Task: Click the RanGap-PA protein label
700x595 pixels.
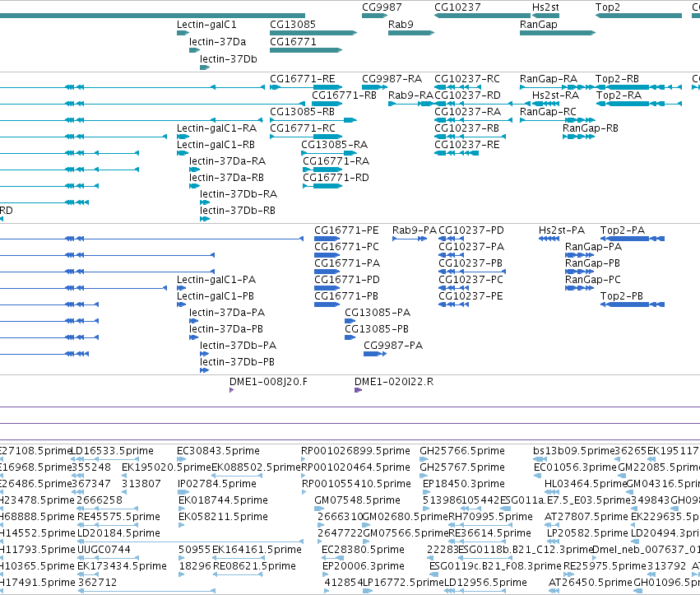Action: tap(593, 247)
